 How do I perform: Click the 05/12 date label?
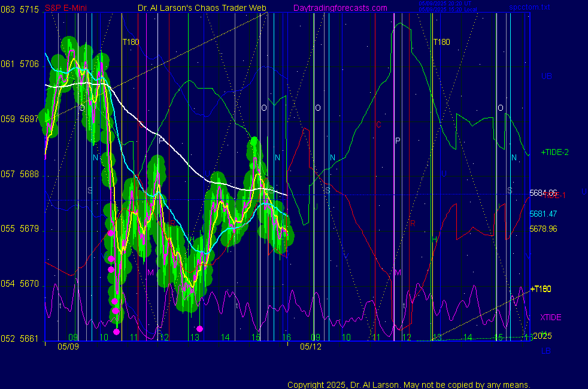pyautogui.click(x=311, y=347)
